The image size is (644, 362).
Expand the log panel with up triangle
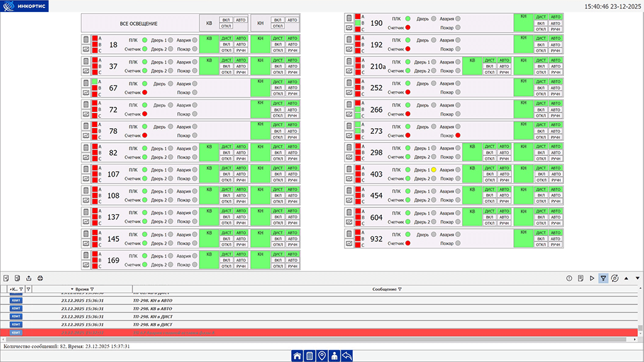tap(626, 278)
